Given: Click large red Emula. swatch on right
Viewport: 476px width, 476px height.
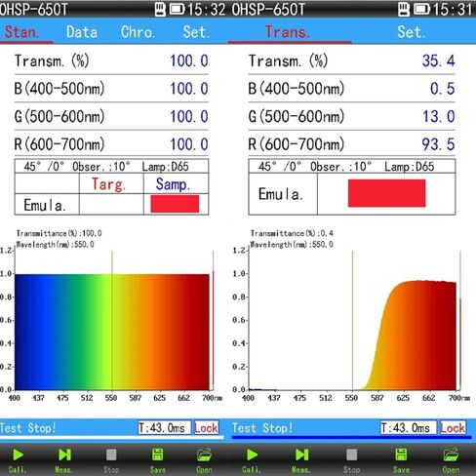Looking at the screenshot, I should 386,193.
